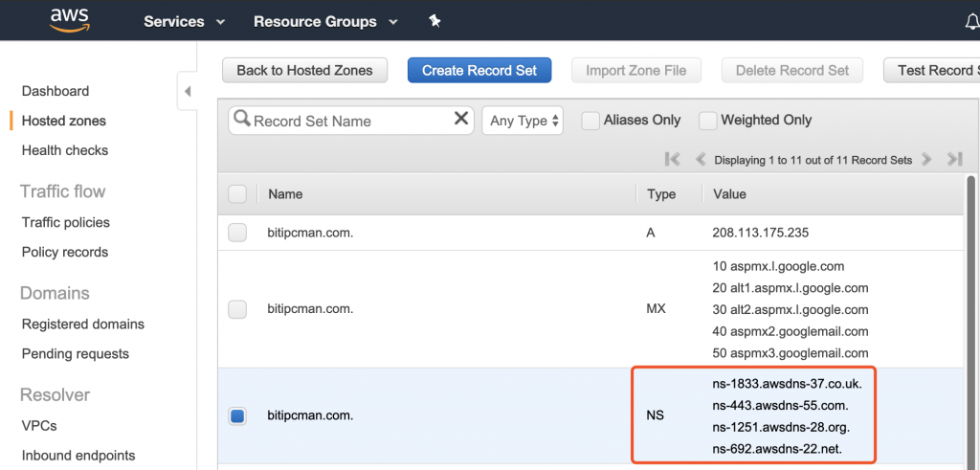The height and width of the screenshot is (470, 980).
Task: Go to the next page of records
Action: tap(926, 160)
